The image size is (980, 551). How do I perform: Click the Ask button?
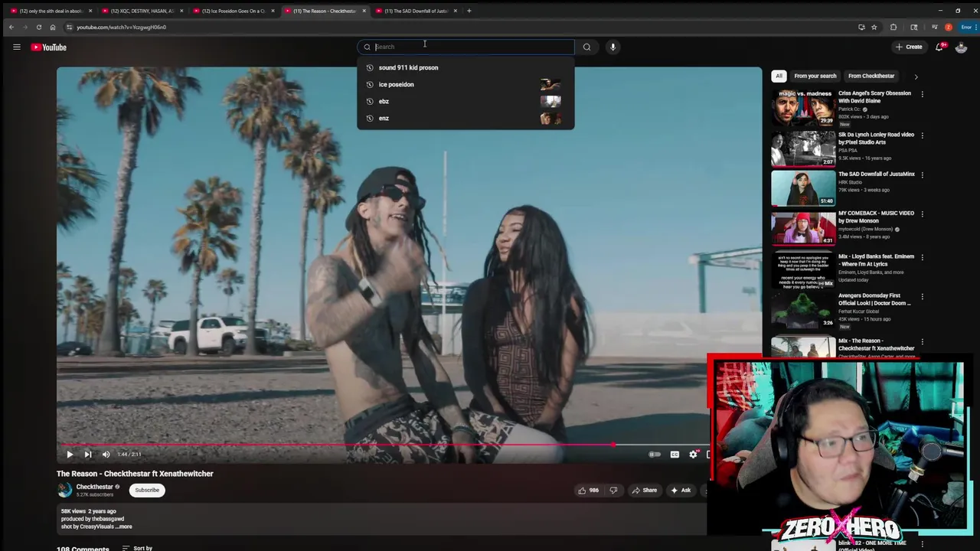pyautogui.click(x=681, y=490)
